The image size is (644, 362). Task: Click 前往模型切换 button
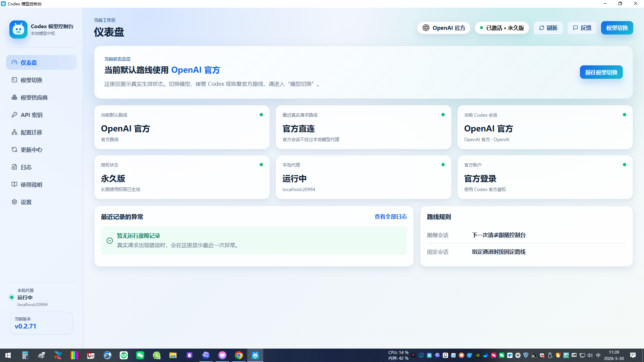tap(601, 72)
